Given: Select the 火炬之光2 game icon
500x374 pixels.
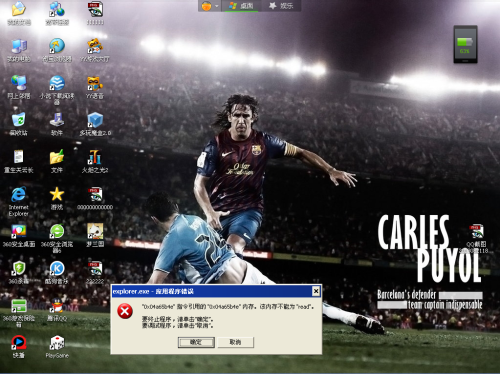Looking at the screenshot, I should point(95,157).
